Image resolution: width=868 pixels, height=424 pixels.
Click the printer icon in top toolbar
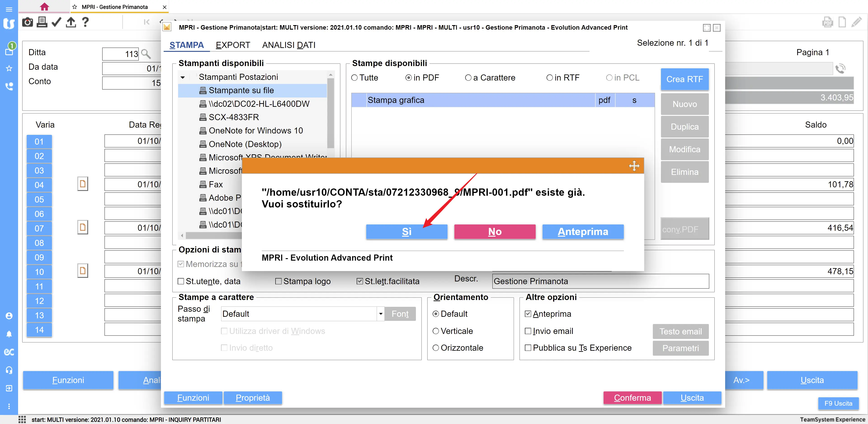pos(42,22)
